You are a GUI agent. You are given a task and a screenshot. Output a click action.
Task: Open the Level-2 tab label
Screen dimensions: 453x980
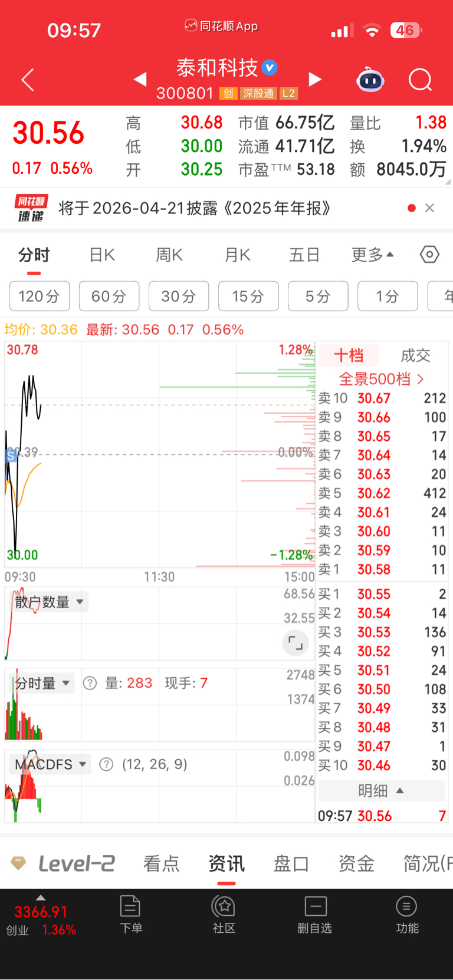77,864
